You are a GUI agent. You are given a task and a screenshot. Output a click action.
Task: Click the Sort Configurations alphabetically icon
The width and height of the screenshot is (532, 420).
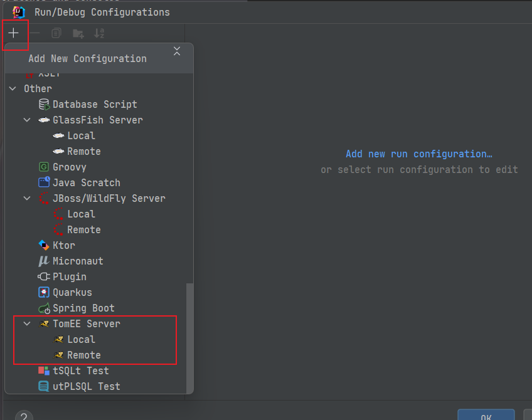(x=99, y=33)
